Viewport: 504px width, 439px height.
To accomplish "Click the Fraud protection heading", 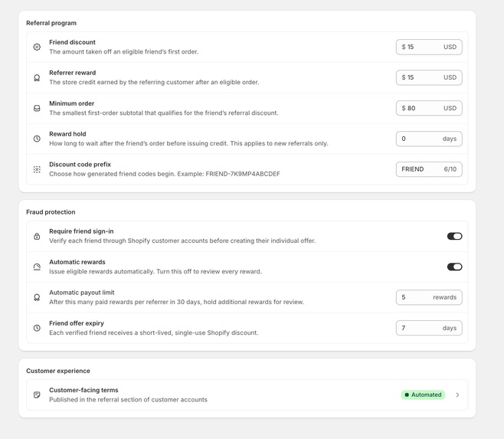I will (51, 212).
